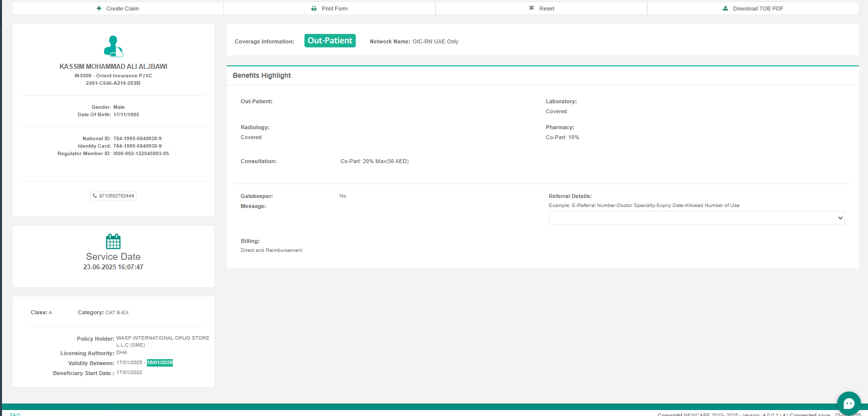Click the phone icon beside the number
This screenshot has width=868, height=416.
[x=95, y=196]
